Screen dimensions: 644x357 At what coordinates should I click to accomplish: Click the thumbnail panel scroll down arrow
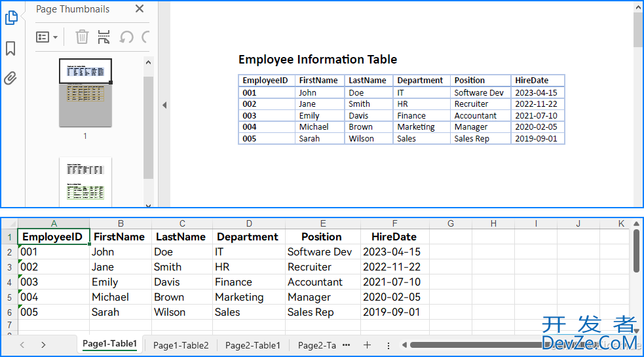[148, 205]
